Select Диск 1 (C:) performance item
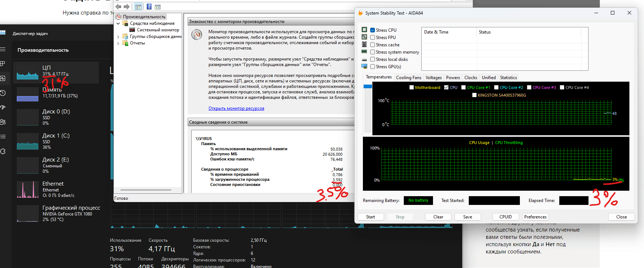Image resolution: width=644 pixels, height=268 pixels. [x=56, y=141]
